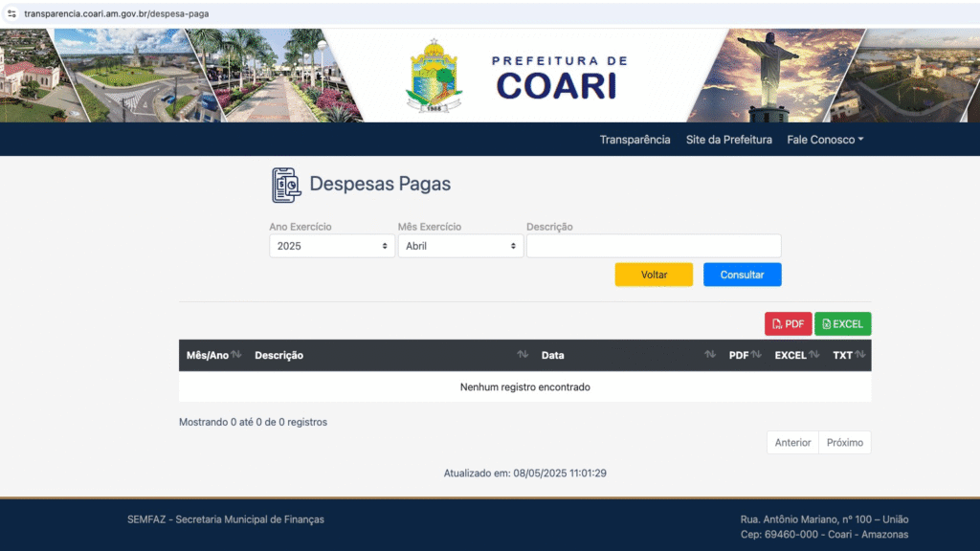This screenshot has width=980, height=551.
Task: Click the Prefeitura de Coari title banner
Action: 559,78
